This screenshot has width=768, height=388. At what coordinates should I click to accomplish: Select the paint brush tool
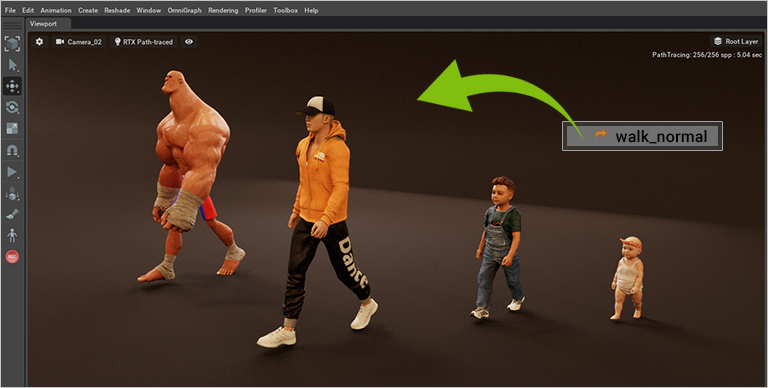tap(12, 214)
